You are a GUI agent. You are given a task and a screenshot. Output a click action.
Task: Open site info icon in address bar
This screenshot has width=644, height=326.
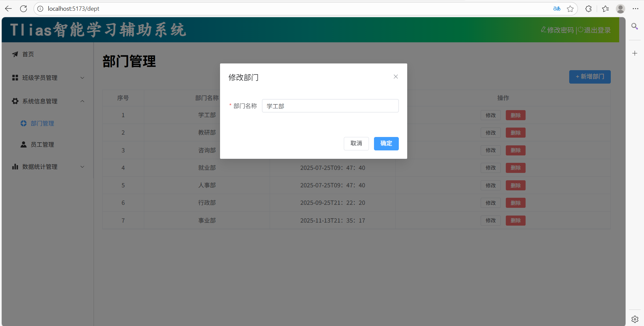[40, 9]
